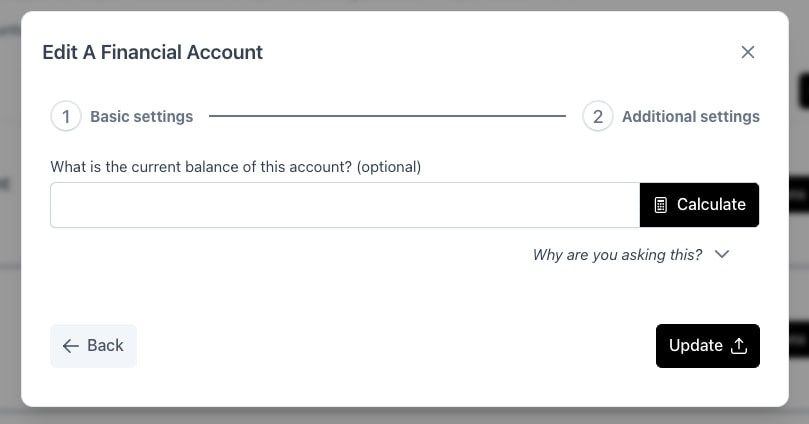Click the calculator icon in Calculate button
Image resolution: width=809 pixels, height=424 pixels.
pyautogui.click(x=660, y=205)
